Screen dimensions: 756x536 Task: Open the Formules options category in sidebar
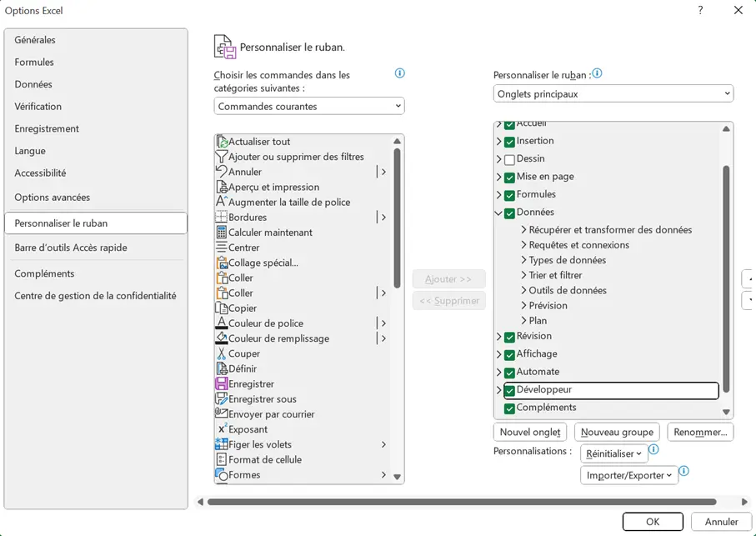pyautogui.click(x=96, y=63)
